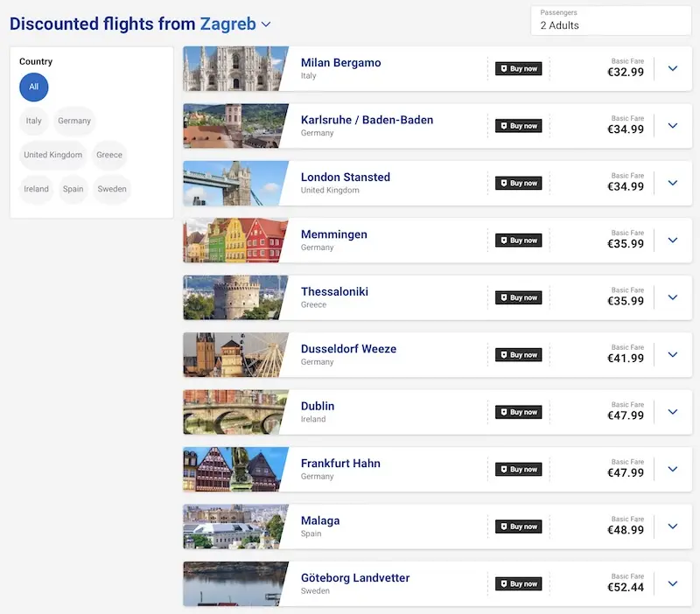Screen dimensions: 700x614
Task: Filter flights by Italy
Action: tap(33, 121)
